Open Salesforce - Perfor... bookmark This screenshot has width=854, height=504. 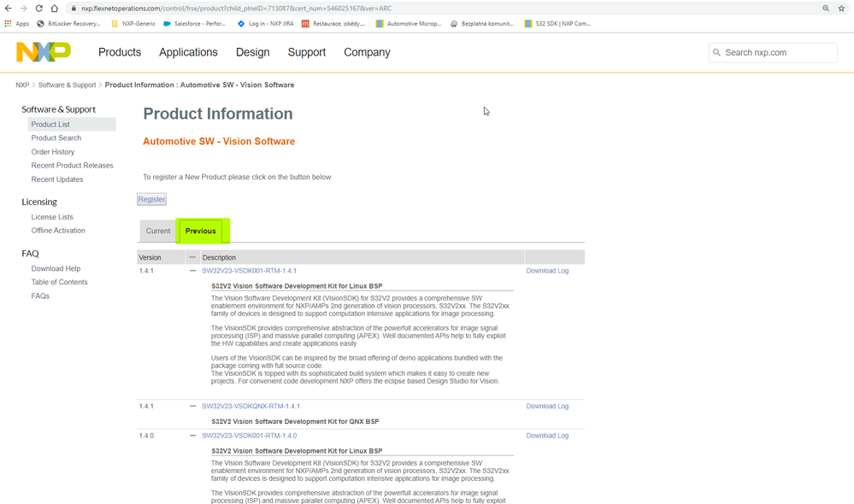tap(194, 23)
